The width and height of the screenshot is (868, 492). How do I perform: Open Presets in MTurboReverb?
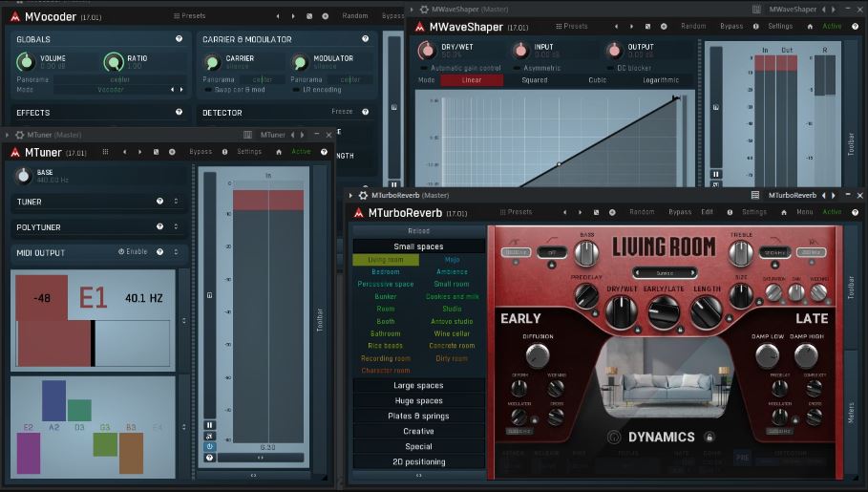[x=516, y=212]
